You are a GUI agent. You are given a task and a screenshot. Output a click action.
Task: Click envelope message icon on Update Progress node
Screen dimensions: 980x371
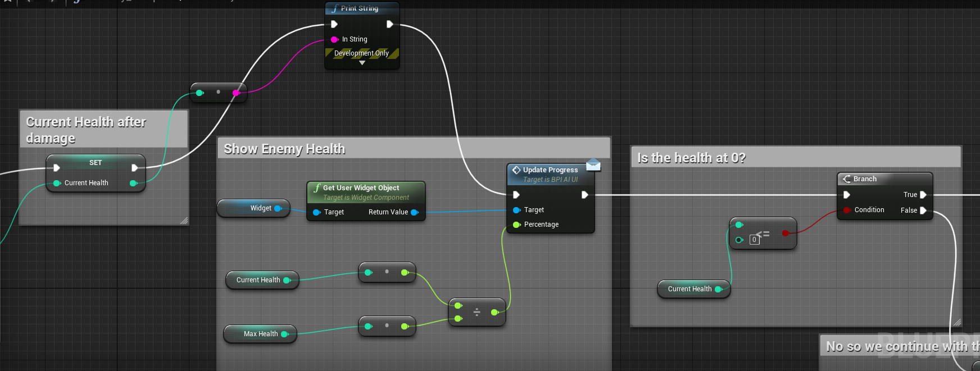[593, 165]
